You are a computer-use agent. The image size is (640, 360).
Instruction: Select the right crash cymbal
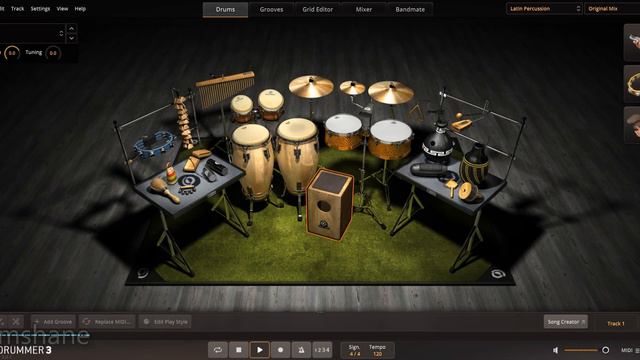391,92
